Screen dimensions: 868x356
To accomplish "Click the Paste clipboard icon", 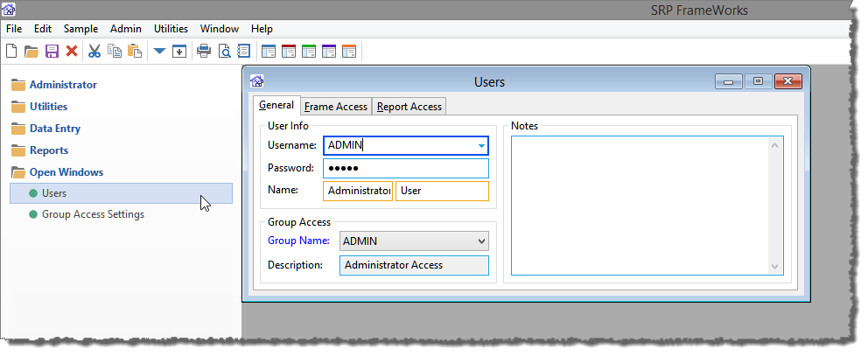I will click(x=135, y=52).
